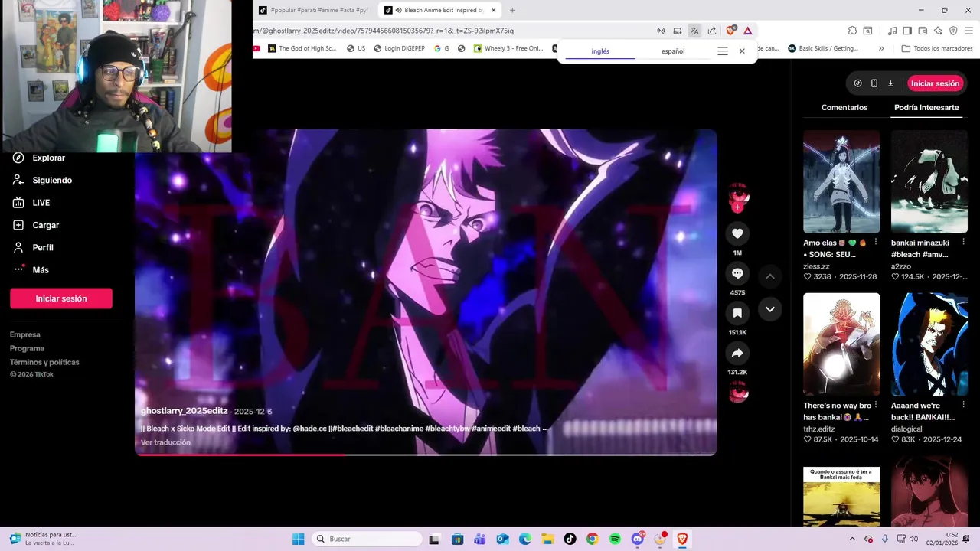
Task: Open translate popup options menu
Action: click(722, 51)
